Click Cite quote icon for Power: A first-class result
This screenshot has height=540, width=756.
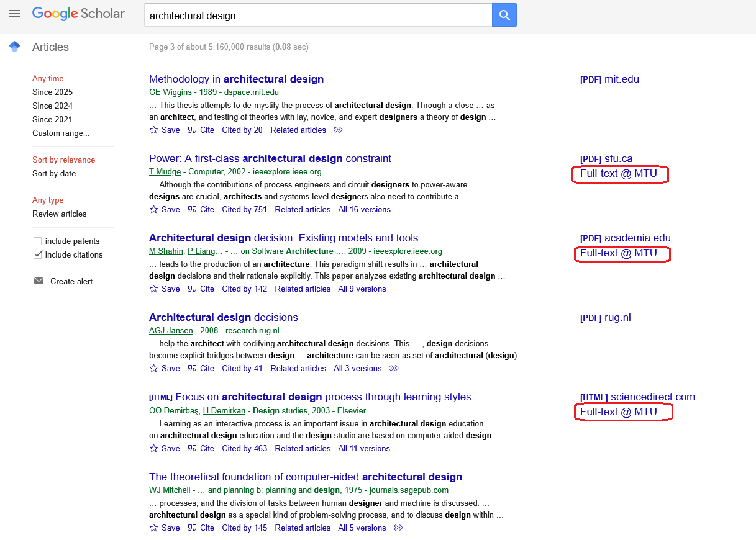[193, 209]
